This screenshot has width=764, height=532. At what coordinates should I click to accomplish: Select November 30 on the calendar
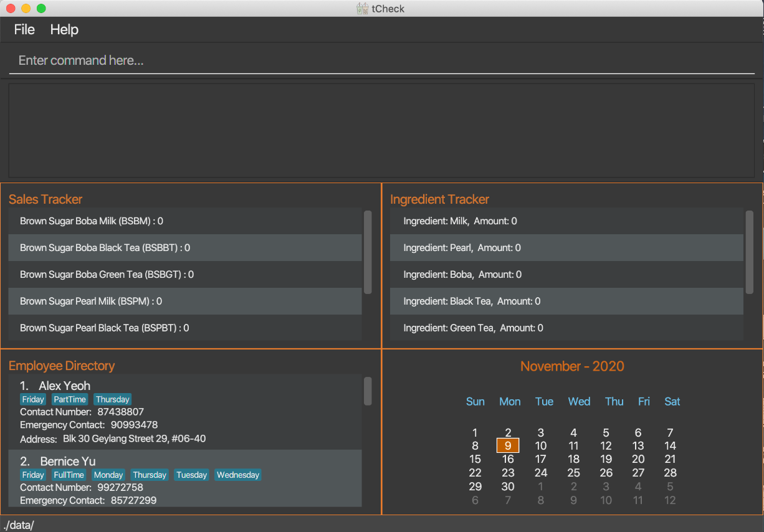508,487
